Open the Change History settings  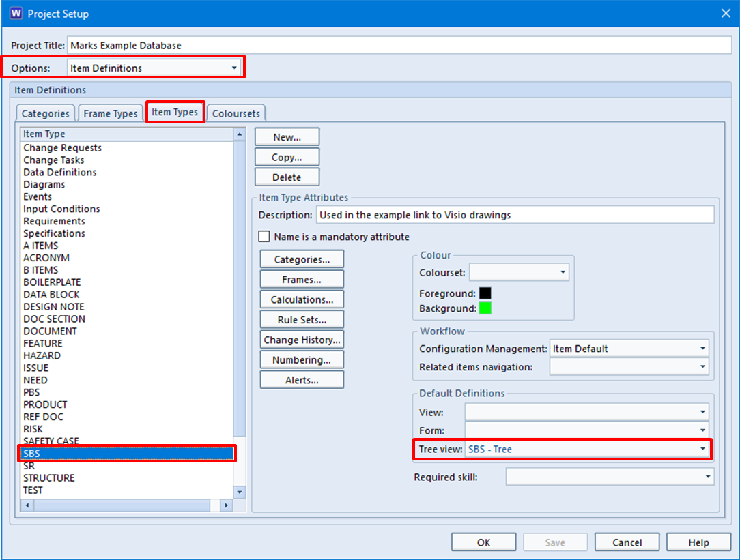click(302, 339)
